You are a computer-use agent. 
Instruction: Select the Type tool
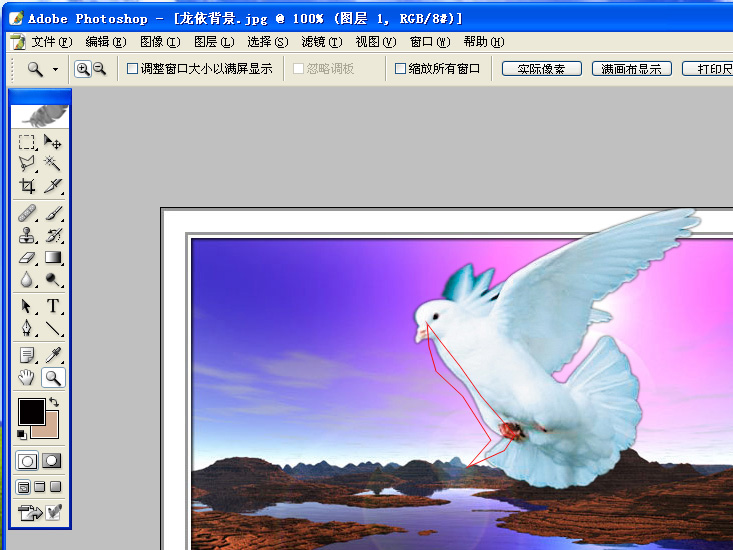(x=52, y=306)
